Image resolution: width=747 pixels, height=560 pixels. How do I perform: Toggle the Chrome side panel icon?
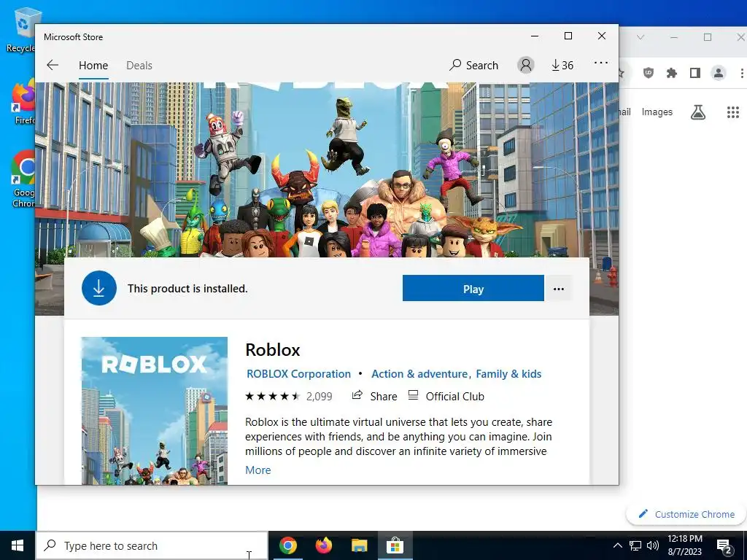[695, 73]
